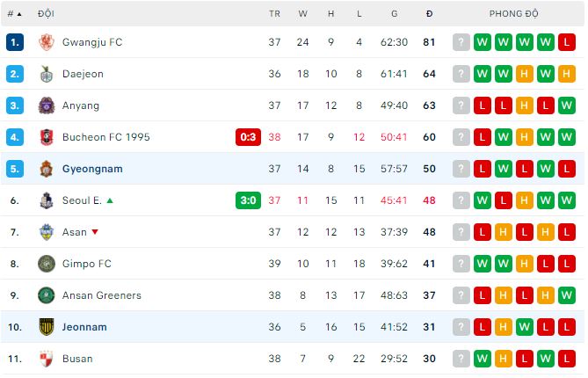The height and width of the screenshot is (378, 588).
Task: Open the Gwangju FC team link
Action: point(93,42)
